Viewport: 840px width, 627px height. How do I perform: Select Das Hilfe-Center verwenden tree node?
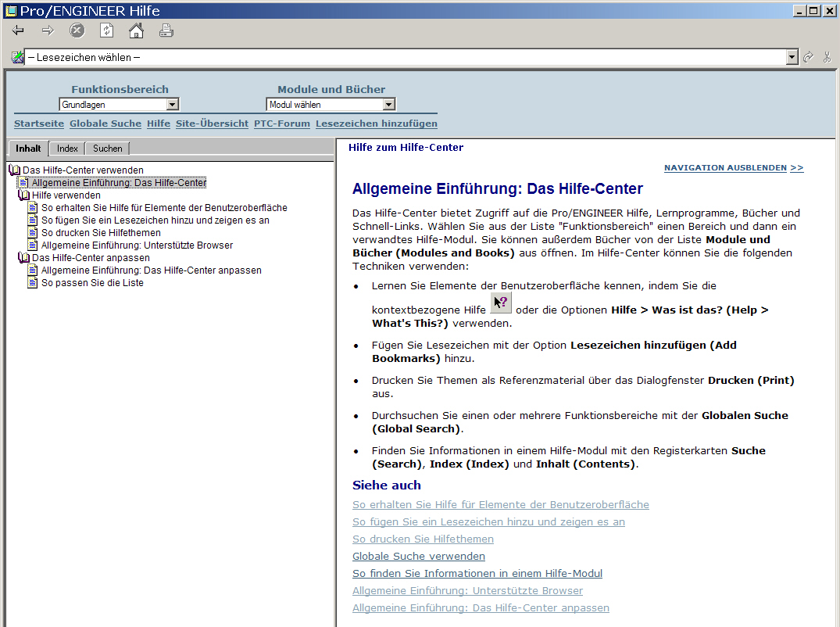pos(83,170)
